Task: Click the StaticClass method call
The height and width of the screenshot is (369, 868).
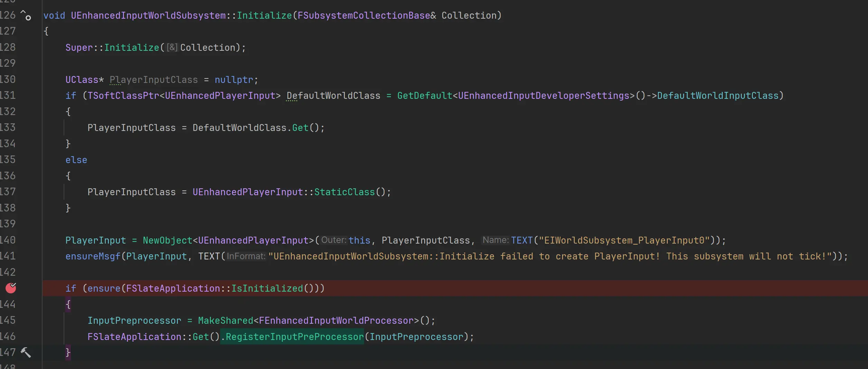Action: (x=344, y=192)
